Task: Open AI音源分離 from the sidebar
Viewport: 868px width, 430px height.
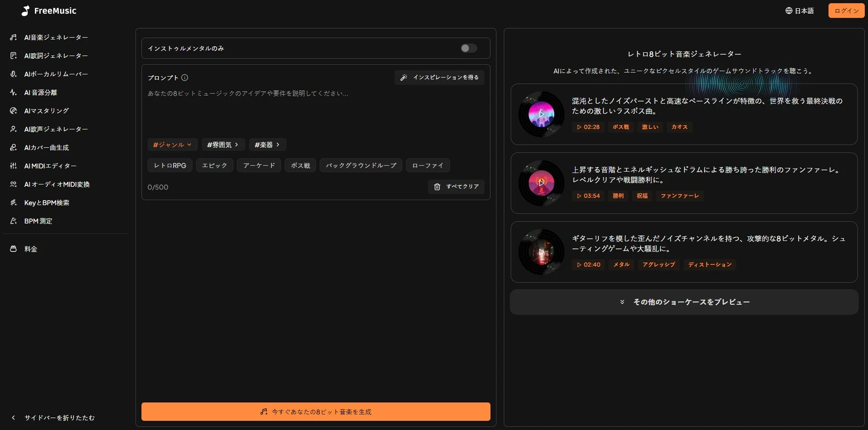Action: pyautogui.click(x=46, y=92)
